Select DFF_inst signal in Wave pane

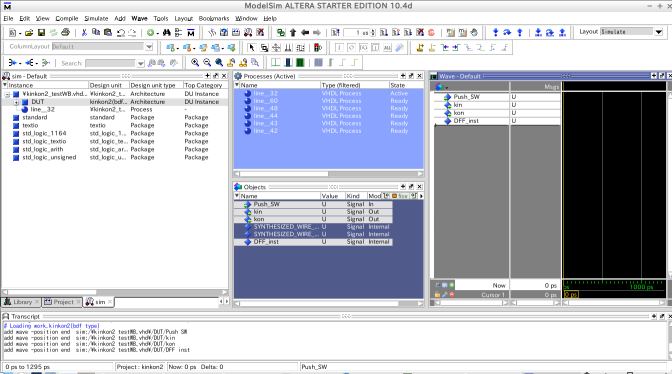pos(466,121)
